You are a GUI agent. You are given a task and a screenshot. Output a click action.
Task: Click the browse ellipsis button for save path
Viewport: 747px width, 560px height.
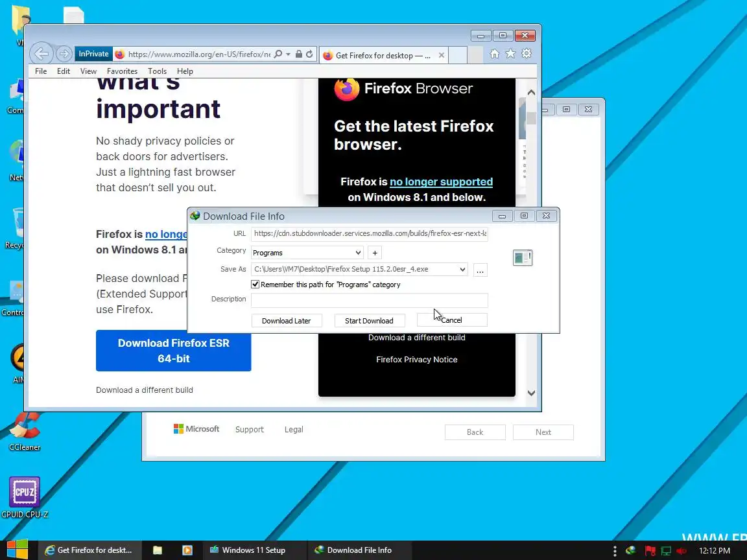(480, 270)
